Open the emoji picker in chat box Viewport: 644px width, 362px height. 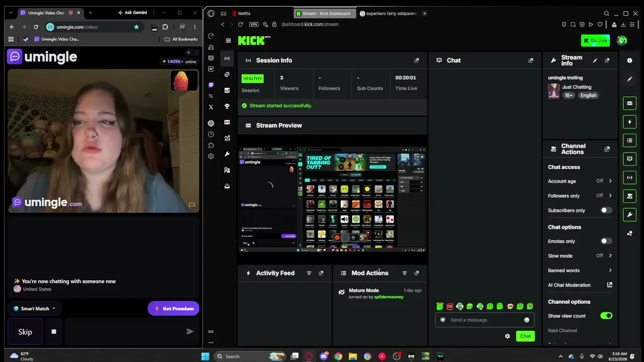527,320
